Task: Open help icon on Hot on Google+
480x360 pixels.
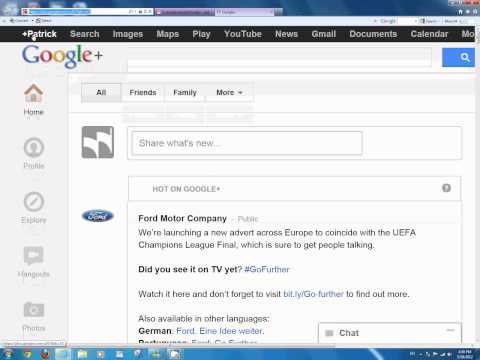Action: click(446, 188)
